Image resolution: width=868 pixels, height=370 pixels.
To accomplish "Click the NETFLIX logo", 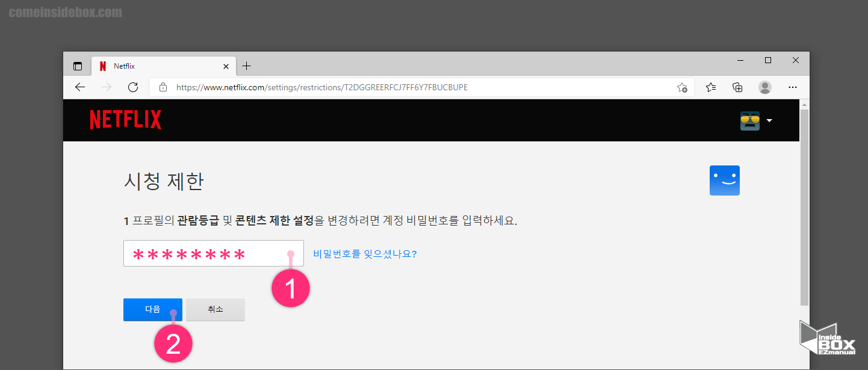I will click(x=125, y=119).
